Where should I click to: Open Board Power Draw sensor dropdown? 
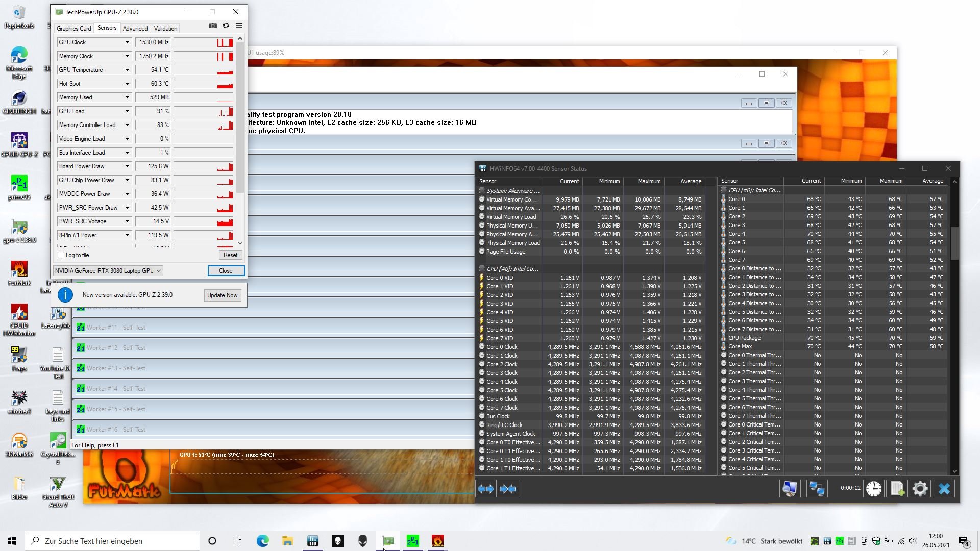(x=127, y=166)
